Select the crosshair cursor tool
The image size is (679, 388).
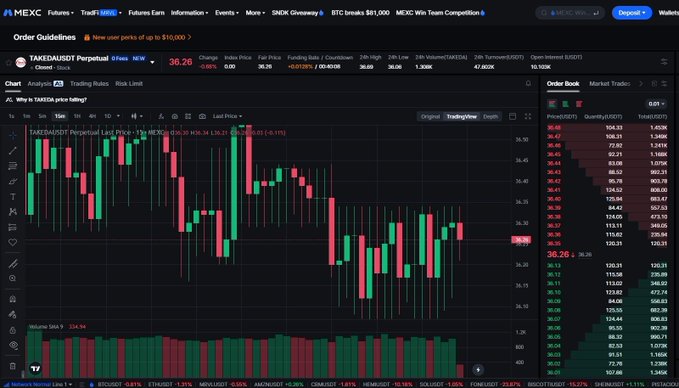[13, 135]
